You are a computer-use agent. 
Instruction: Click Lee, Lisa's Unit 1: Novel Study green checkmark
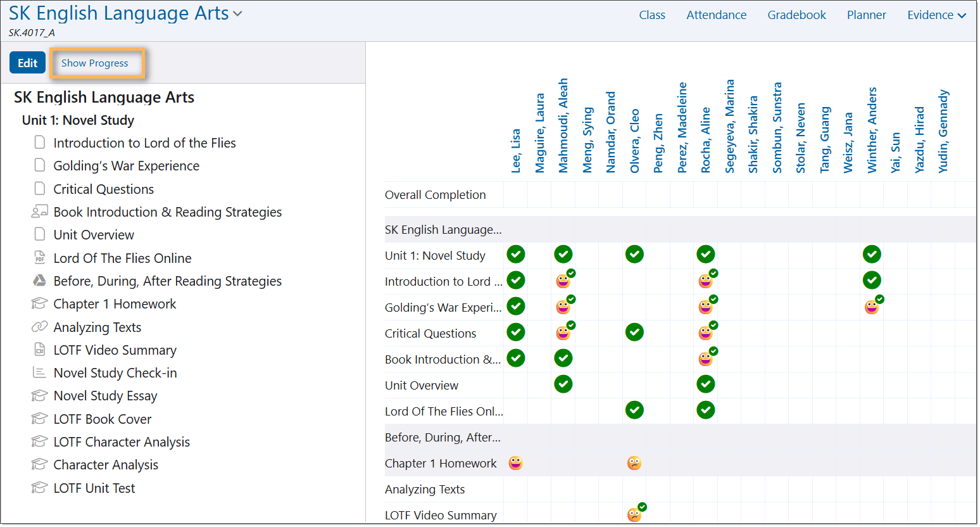[516, 254]
